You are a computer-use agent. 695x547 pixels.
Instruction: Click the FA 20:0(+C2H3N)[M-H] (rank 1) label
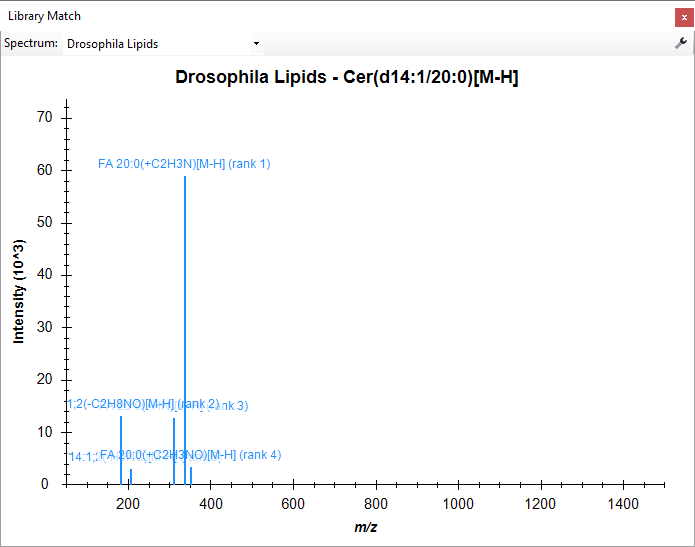point(184,164)
